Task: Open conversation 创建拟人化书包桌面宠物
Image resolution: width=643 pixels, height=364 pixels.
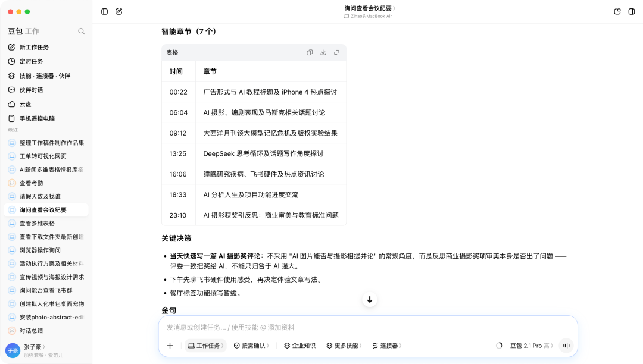Action: (46, 304)
